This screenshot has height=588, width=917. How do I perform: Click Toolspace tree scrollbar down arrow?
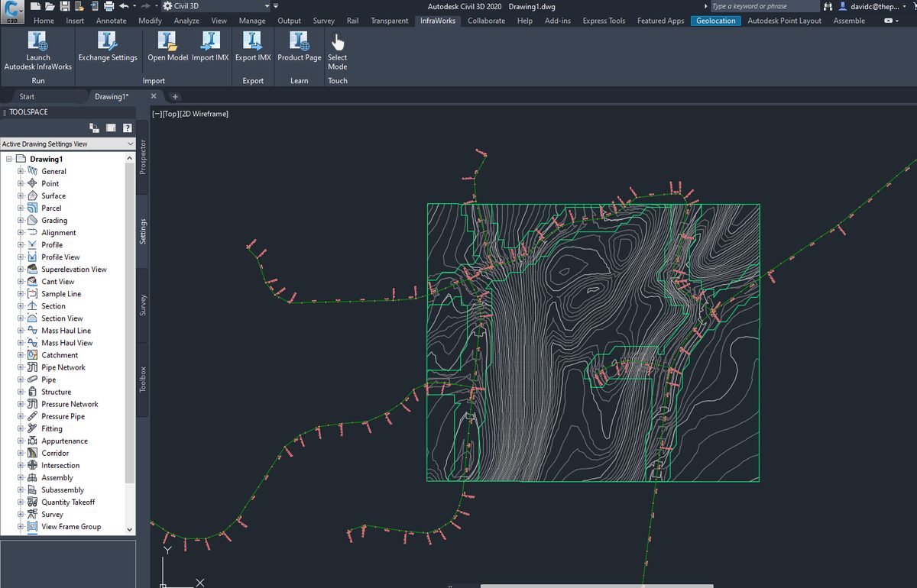(129, 528)
